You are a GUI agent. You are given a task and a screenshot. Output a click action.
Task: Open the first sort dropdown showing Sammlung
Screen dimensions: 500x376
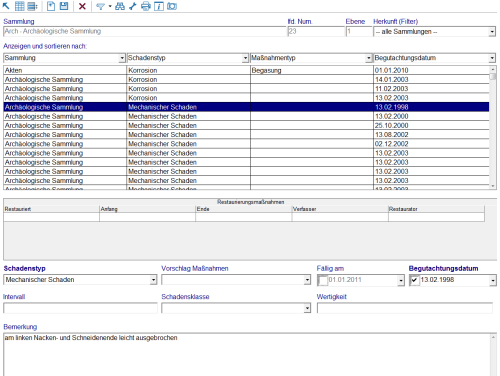click(122, 58)
